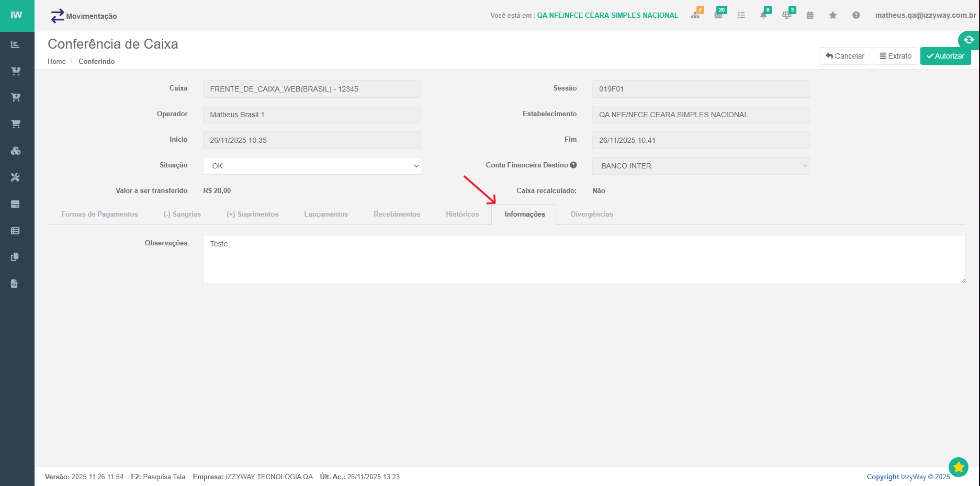Open the stacked boxes inventory sidebar icon
This screenshot has height=486, width=980.
click(x=15, y=151)
